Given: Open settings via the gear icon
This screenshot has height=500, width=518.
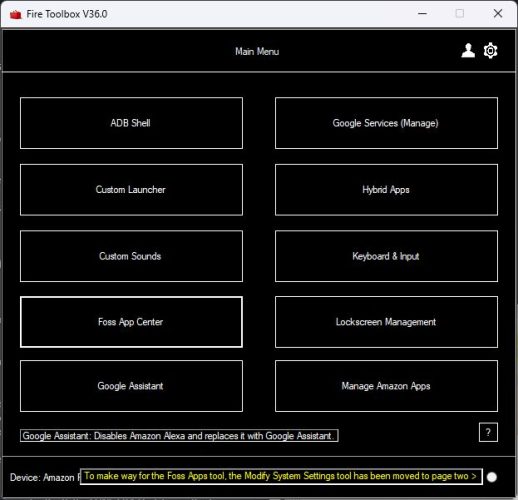Looking at the screenshot, I should [490, 51].
